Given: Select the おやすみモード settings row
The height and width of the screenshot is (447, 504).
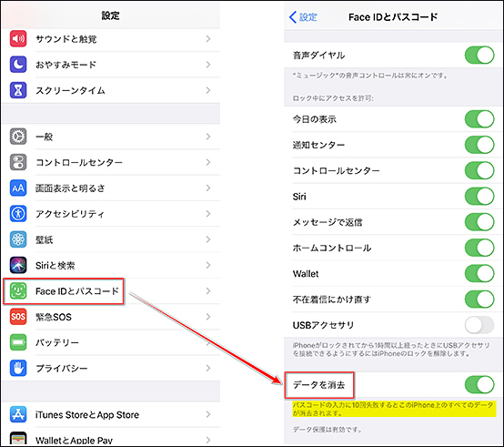Looking at the screenshot, I should coord(111,65).
